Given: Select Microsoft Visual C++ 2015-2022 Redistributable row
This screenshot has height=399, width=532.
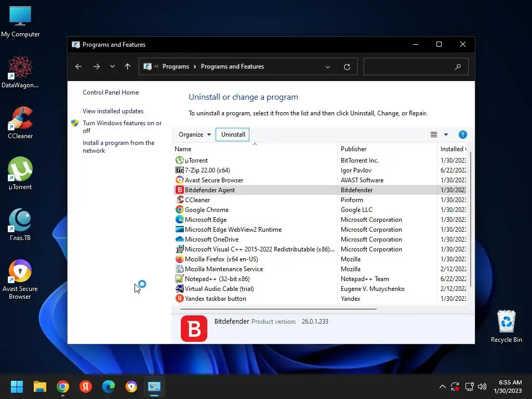Looking at the screenshot, I should point(320,249).
